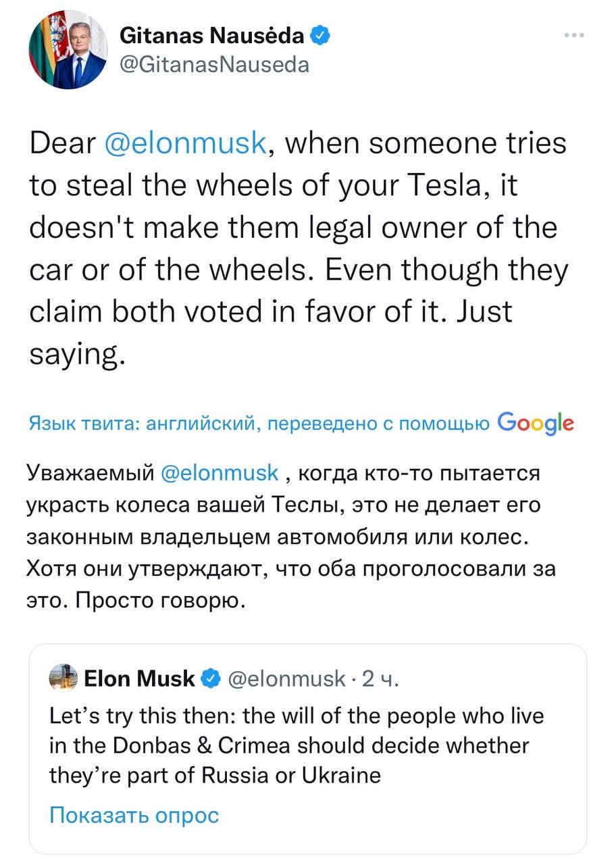616x865 pixels.
Task: Click Nausėda's blue verified badge
Action: click(x=319, y=36)
